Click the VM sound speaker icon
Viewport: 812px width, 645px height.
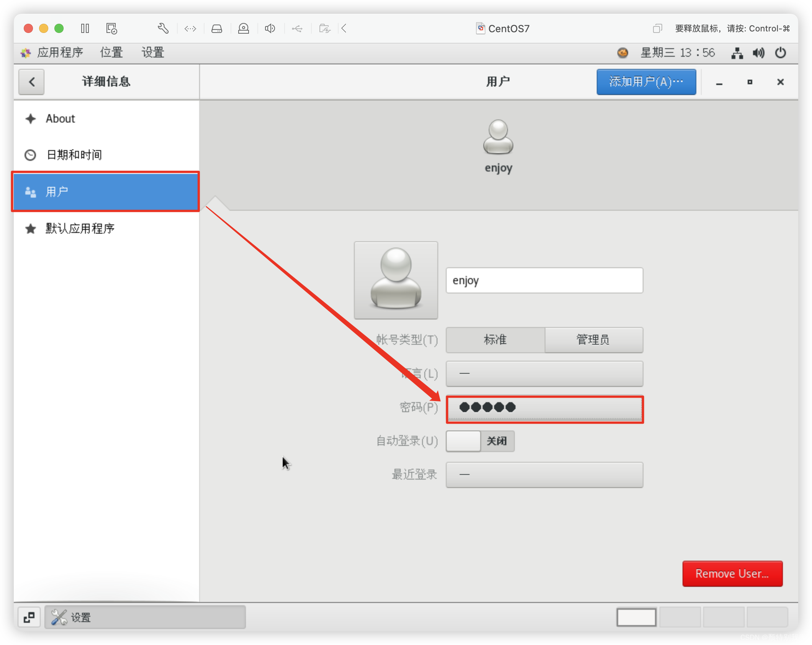(x=270, y=28)
